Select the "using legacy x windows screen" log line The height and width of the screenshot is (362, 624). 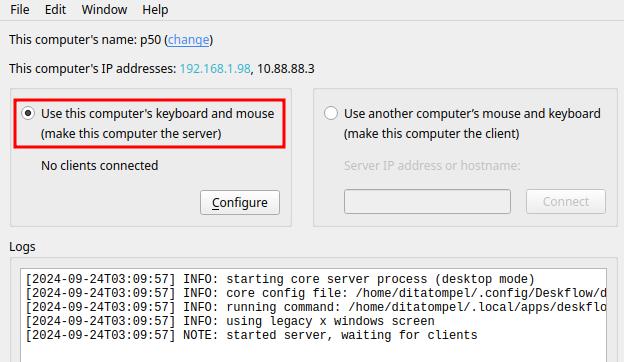pos(230,321)
